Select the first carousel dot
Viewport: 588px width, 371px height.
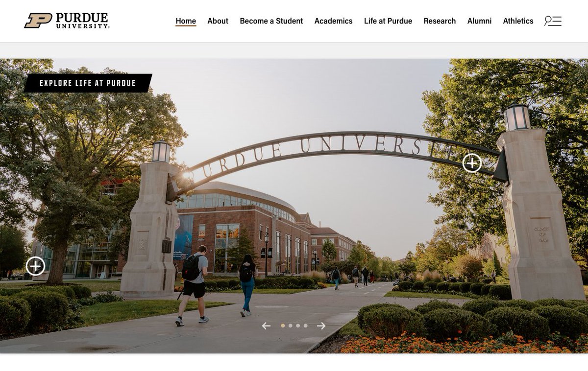coord(283,325)
